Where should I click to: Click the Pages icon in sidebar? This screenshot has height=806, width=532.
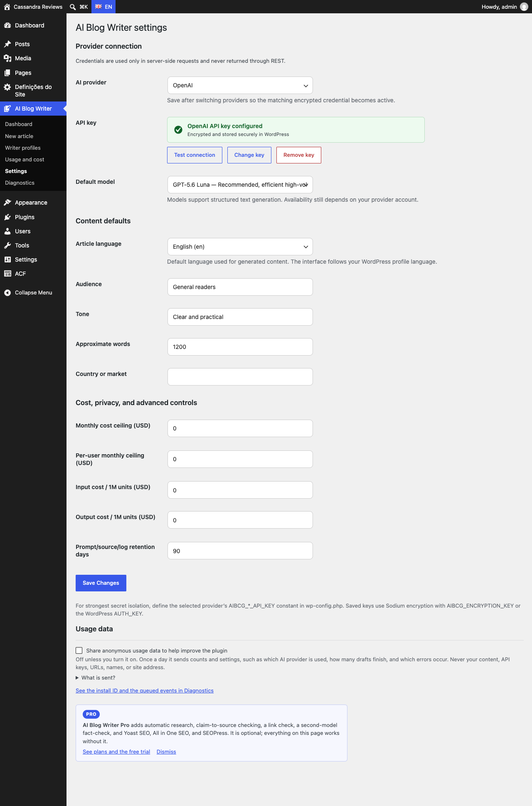click(x=7, y=73)
